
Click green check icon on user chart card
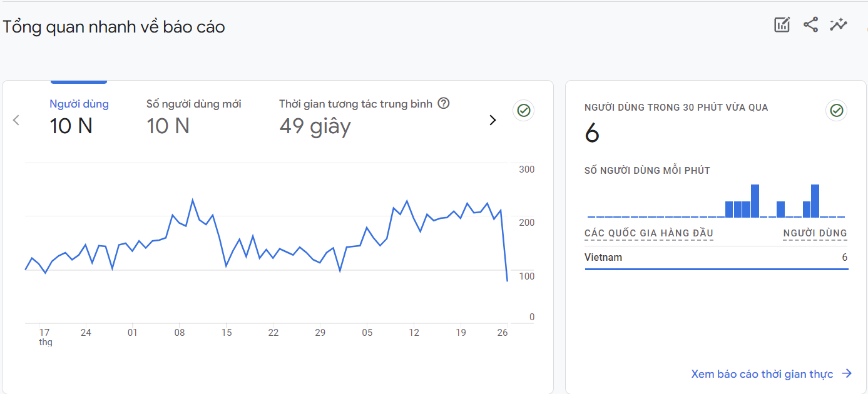[x=523, y=111]
